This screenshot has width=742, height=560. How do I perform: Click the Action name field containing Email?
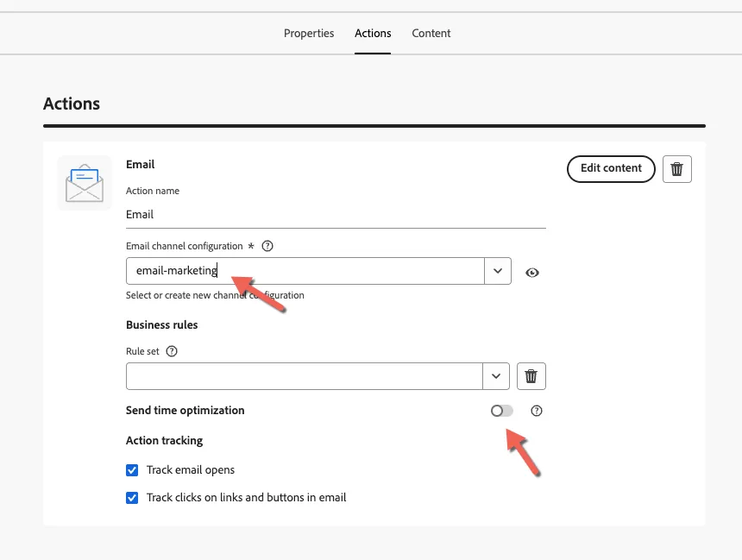tap(336, 215)
